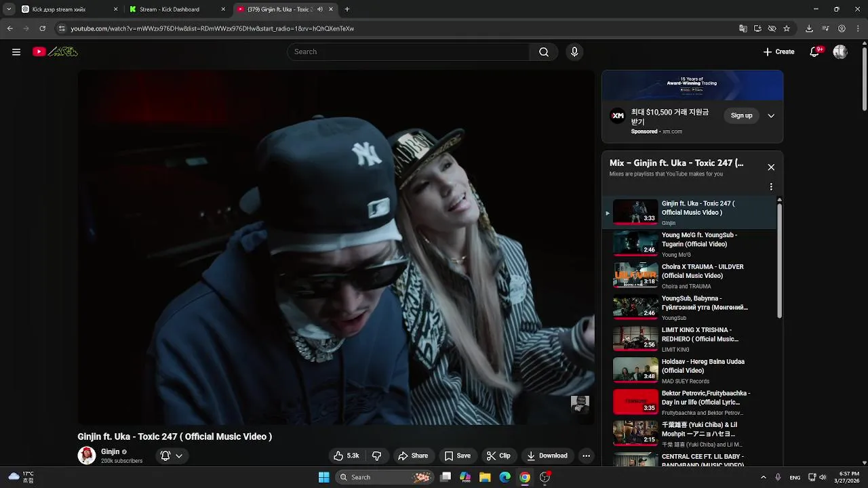Show hidden system tray icons chevron
Image resolution: width=868 pixels, height=488 pixels.
point(763,477)
